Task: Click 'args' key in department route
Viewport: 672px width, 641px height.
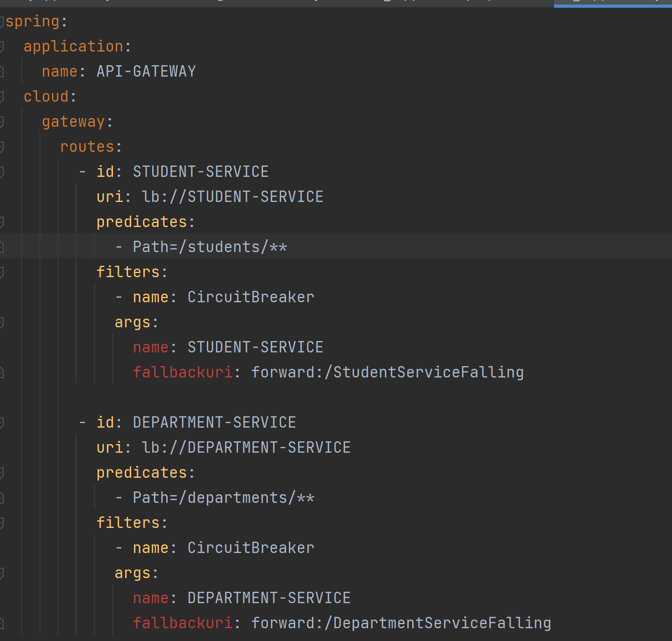Action: [x=133, y=574]
